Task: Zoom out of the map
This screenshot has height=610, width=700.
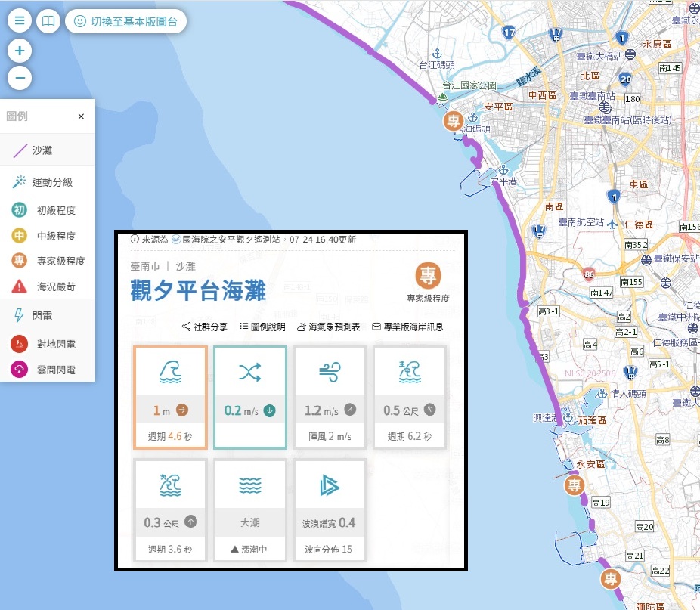Action: [x=20, y=78]
